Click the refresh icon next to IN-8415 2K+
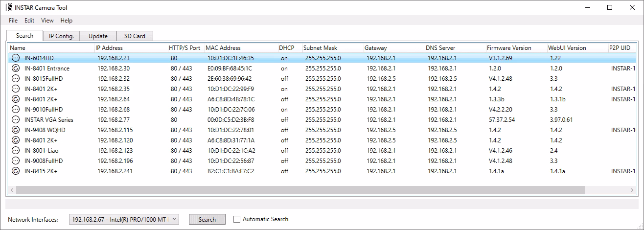Screen dimensions: 644x230 coord(16,171)
